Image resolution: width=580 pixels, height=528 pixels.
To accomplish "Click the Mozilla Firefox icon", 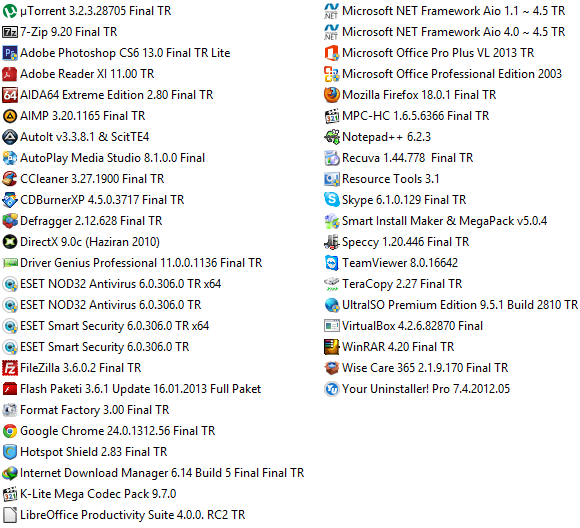I will pos(331,95).
